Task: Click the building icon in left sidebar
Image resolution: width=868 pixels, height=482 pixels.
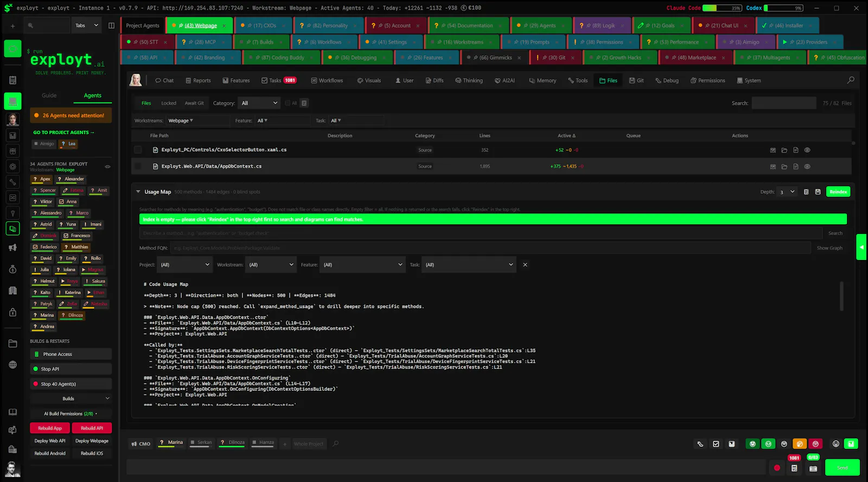Action: [12, 290]
